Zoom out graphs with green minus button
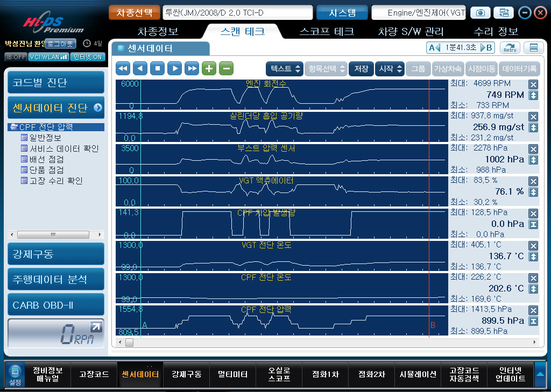The height and width of the screenshot is (392, 551). click(226, 68)
